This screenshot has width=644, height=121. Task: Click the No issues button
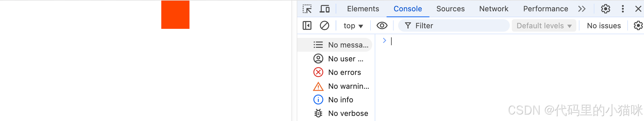point(604,26)
